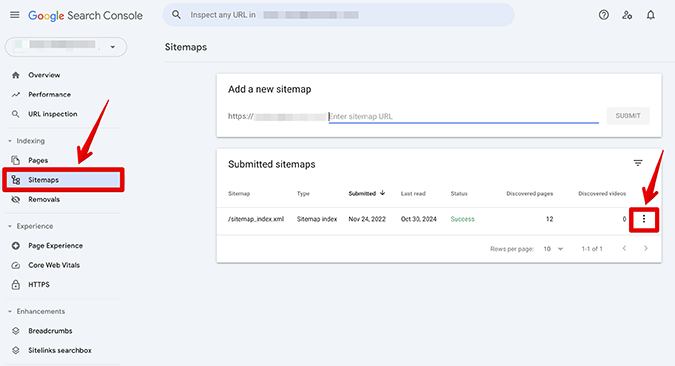Click the URL inspection magnifier icon
This screenshot has height=366, width=675.
pos(16,114)
